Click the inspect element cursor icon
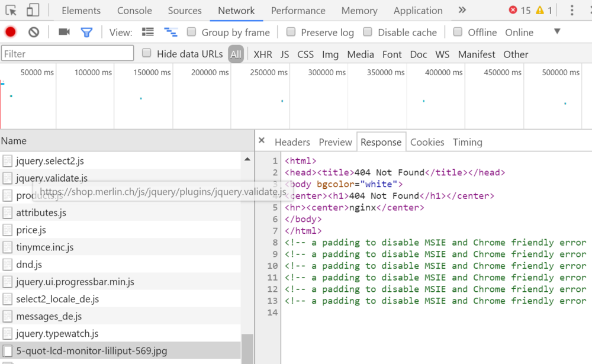The height and width of the screenshot is (364, 592). [11, 10]
